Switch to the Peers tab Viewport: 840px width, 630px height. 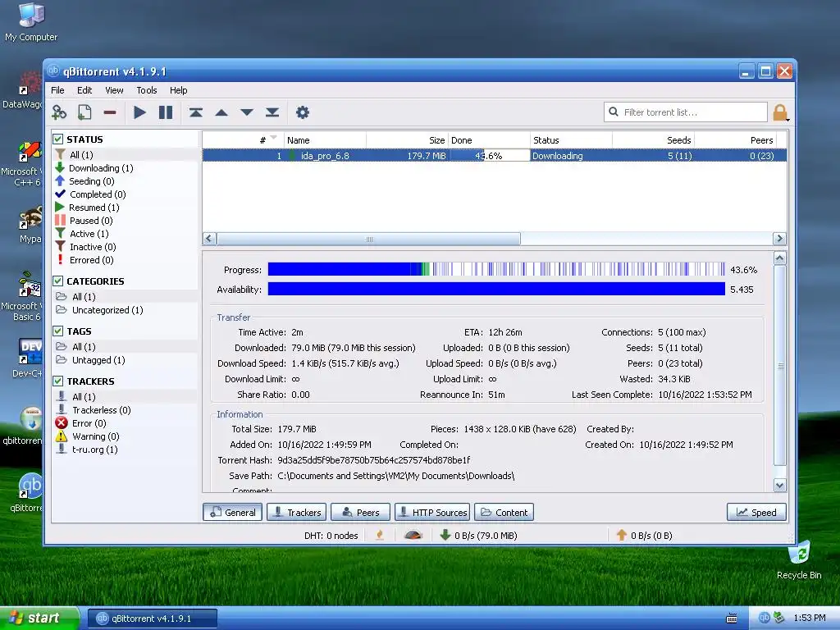click(x=360, y=512)
